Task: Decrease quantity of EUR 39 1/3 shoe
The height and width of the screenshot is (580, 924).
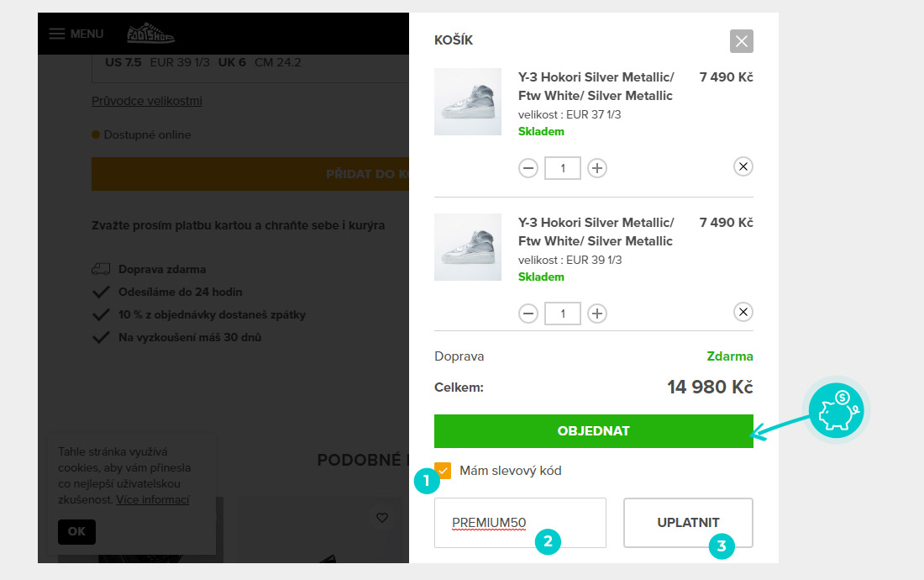Action: pyautogui.click(x=528, y=314)
